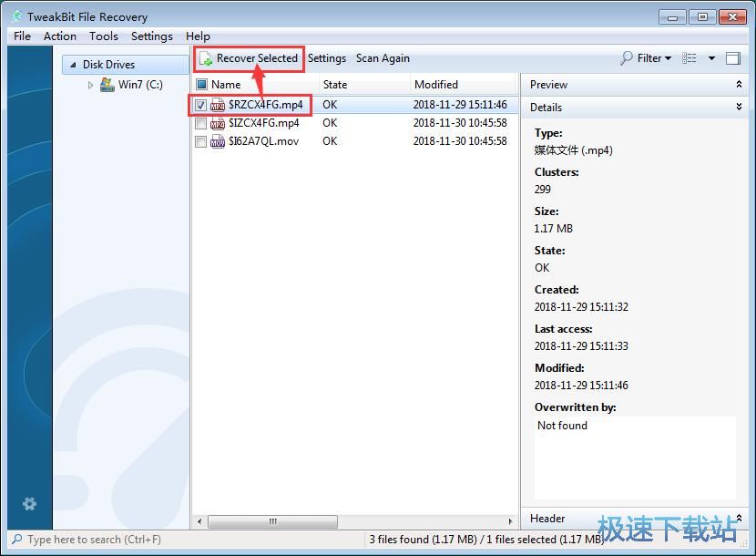The height and width of the screenshot is (556, 756).
Task: Click the MP4 icon of $IZCX4FG.mp4
Action: tap(218, 124)
